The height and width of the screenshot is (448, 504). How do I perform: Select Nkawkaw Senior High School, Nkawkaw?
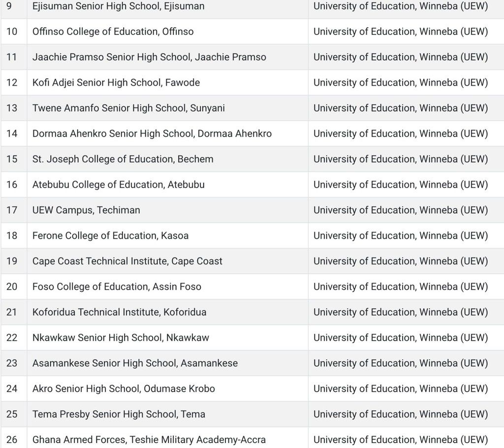(x=121, y=338)
